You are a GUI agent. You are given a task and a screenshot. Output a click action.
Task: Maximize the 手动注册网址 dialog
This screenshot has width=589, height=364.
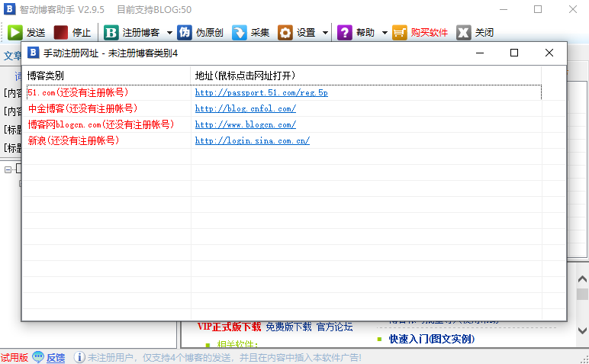[x=514, y=53]
